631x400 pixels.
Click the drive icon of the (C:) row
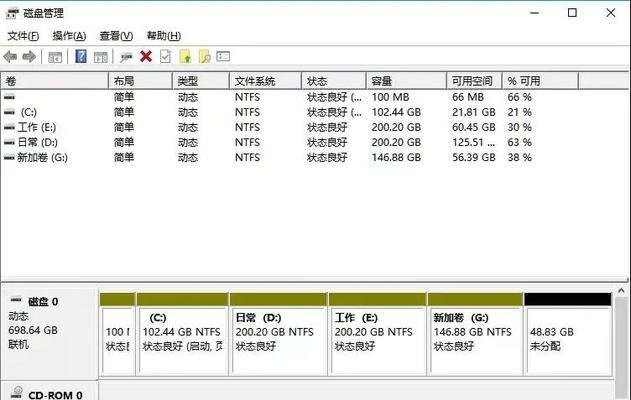(9, 112)
